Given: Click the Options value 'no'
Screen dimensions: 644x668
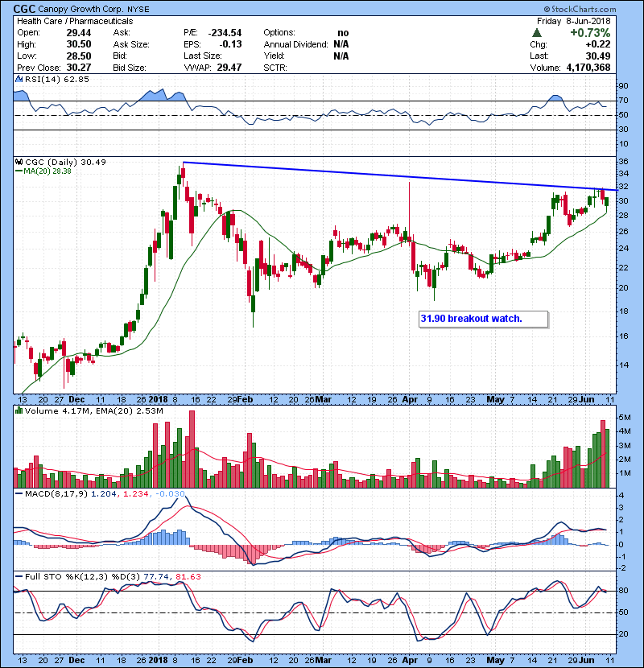Looking at the screenshot, I should 343,33.
